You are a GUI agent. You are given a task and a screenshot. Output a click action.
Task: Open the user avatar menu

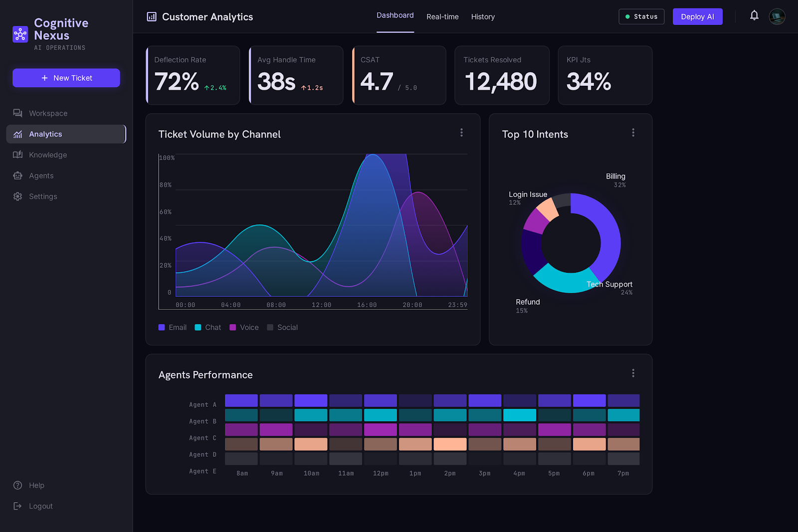tap(777, 16)
